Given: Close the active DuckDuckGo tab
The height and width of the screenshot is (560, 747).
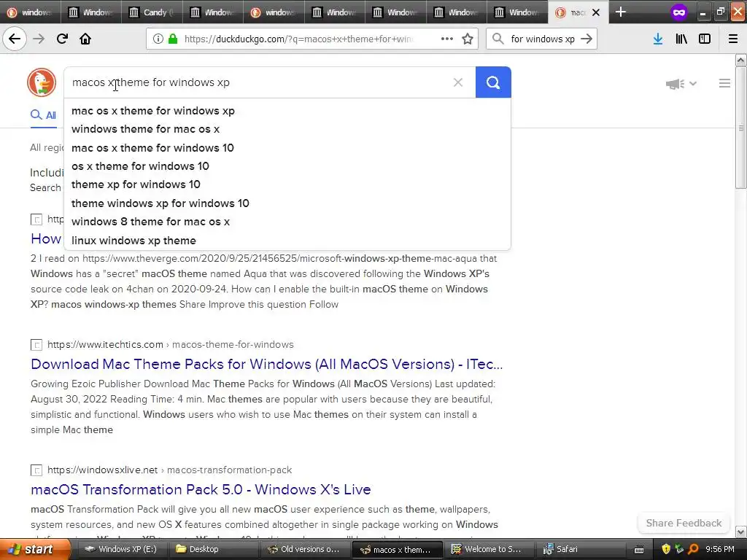Looking at the screenshot, I should pos(595,12).
